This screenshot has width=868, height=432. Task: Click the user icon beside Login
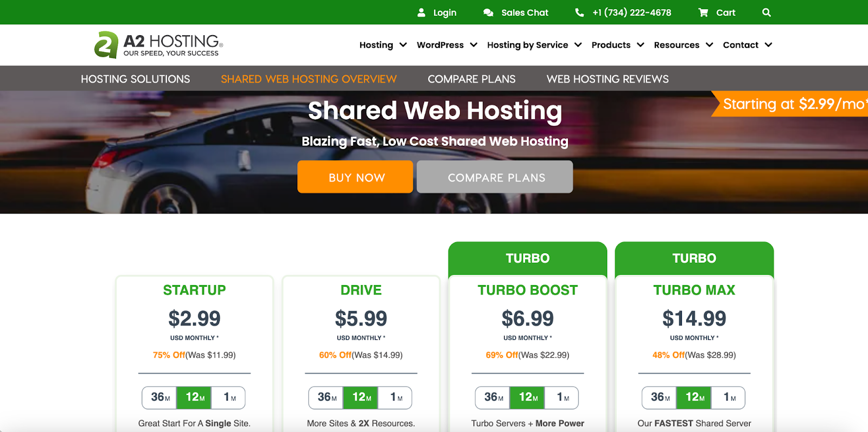[x=422, y=12]
